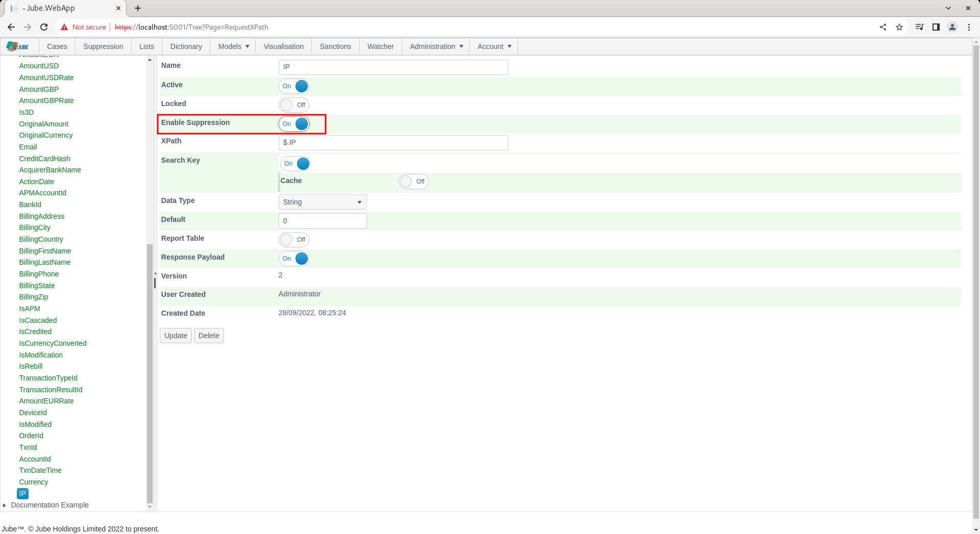Select BillingPhone in the tree
The image size is (980, 534).
(x=39, y=274)
